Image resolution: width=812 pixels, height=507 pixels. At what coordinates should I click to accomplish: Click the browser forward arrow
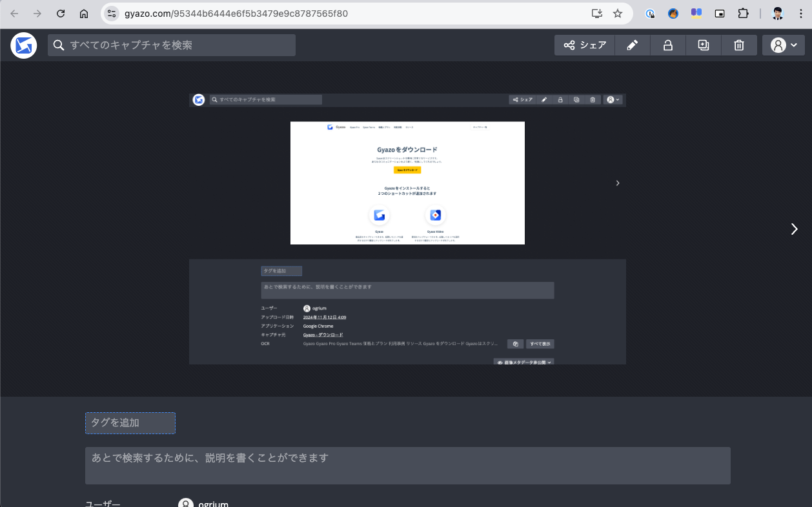coord(37,14)
